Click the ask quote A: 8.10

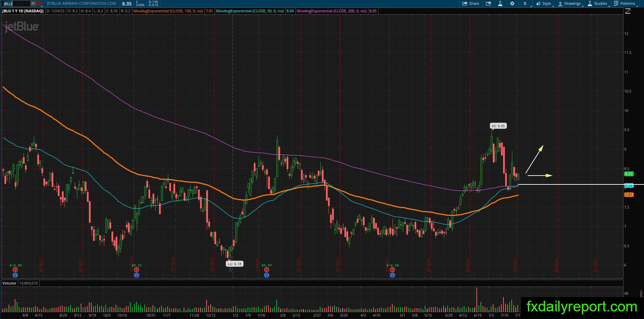[x=153, y=5]
